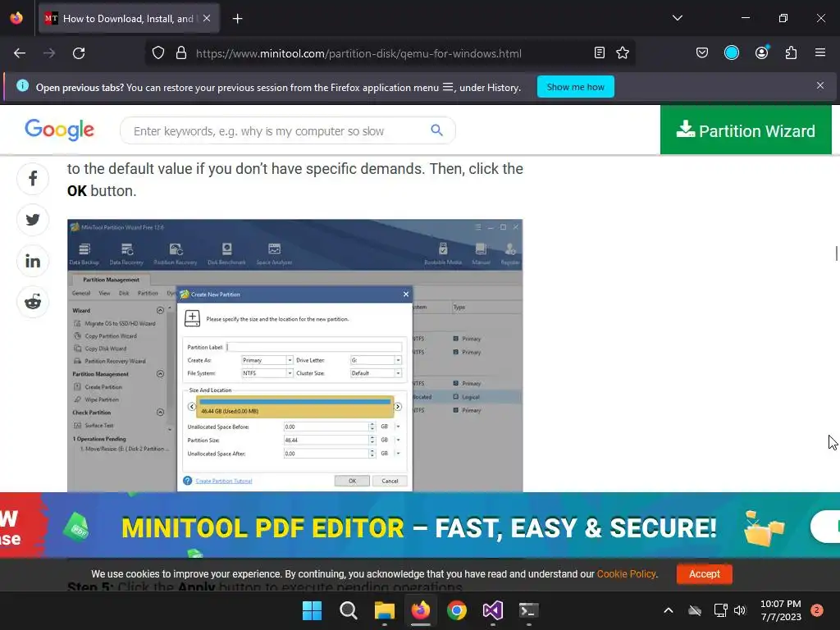
Task: Open the Cookie Policy link
Action: [x=626, y=573]
